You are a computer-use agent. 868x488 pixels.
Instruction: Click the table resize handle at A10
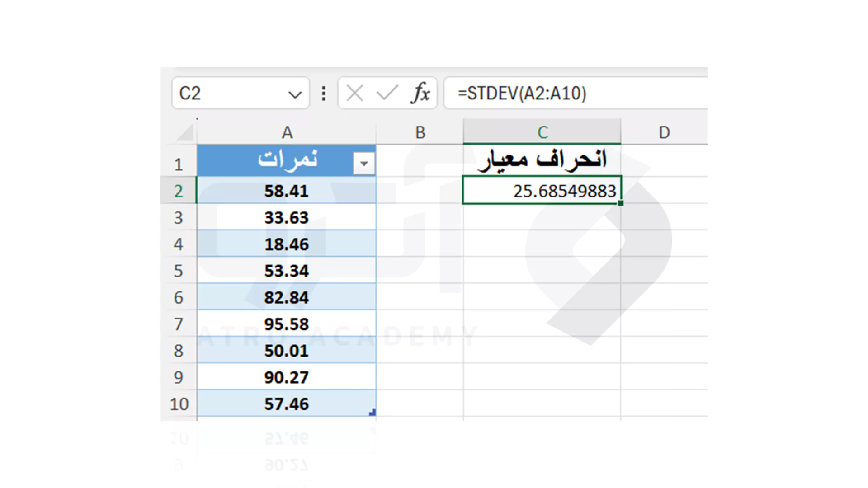click(x=373, y=412)
